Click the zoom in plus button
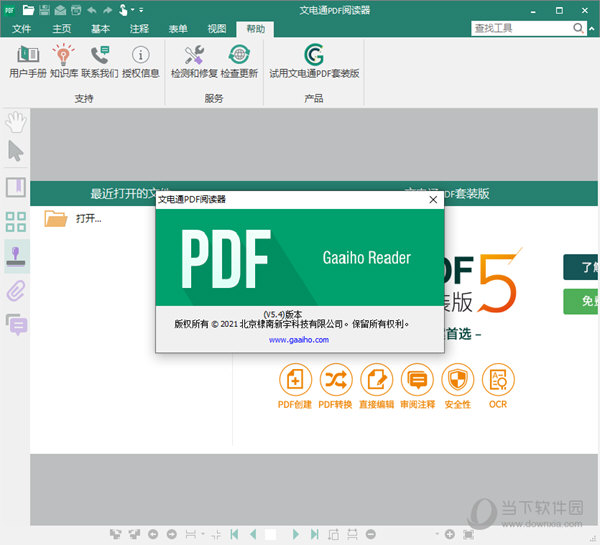 pos(450,534)
